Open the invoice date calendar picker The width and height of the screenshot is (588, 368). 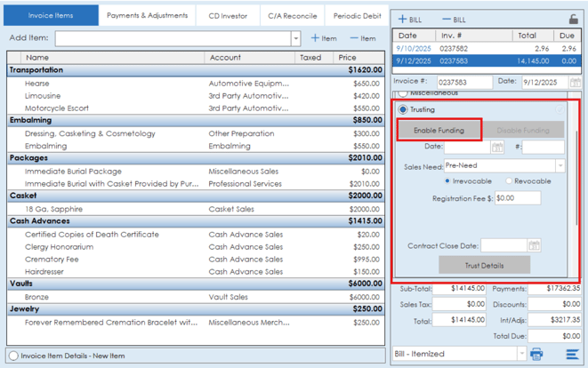(575, 82)
